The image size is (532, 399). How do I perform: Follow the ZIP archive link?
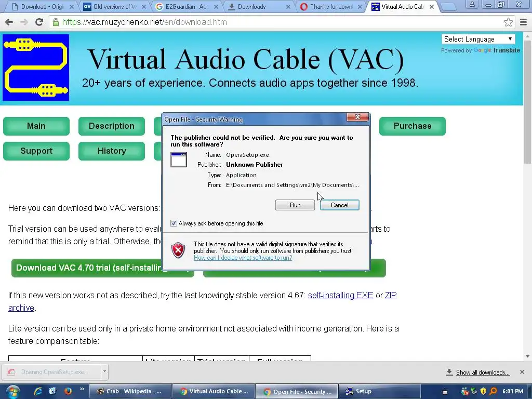tap(391, 295)
